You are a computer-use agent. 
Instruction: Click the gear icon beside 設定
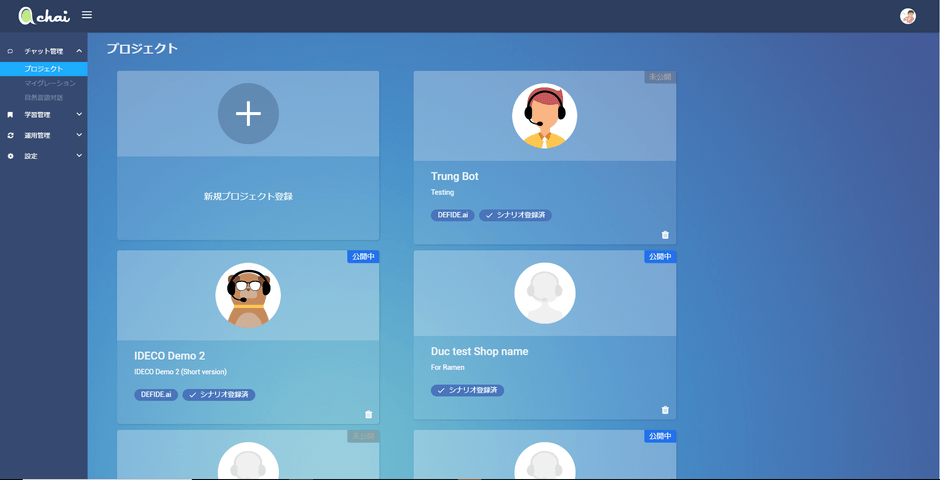click(10, 156)
